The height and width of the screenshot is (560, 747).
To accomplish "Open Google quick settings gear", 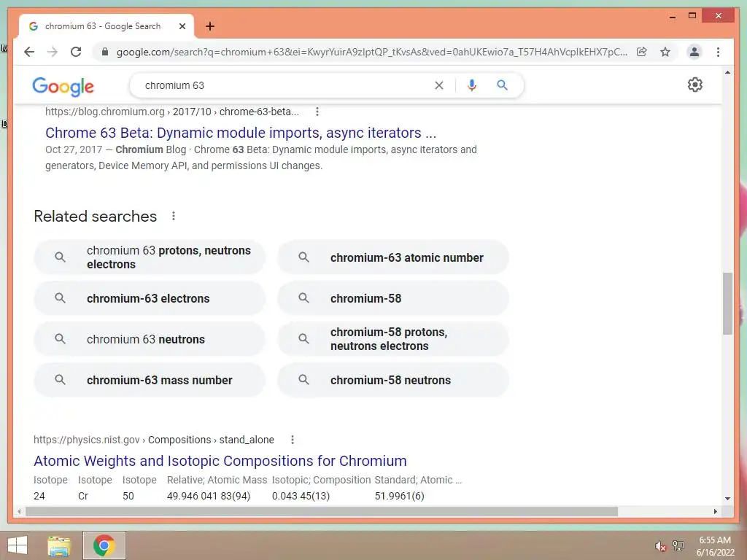I will [x=695, y=85].
